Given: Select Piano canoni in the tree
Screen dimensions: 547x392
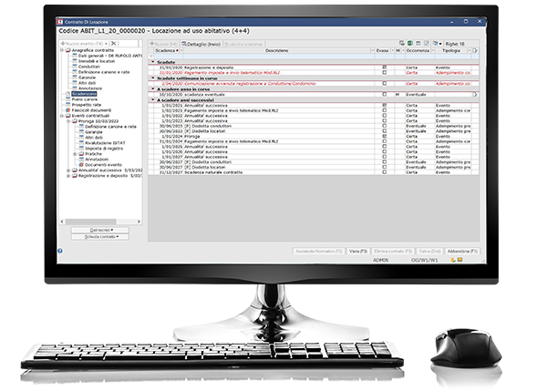Looking at the screenshot, I should (86, 98).
